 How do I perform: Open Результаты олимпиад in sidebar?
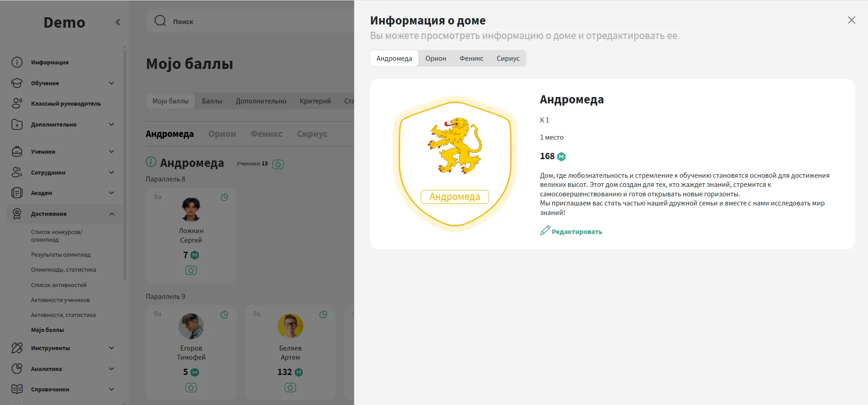[61, 255]
